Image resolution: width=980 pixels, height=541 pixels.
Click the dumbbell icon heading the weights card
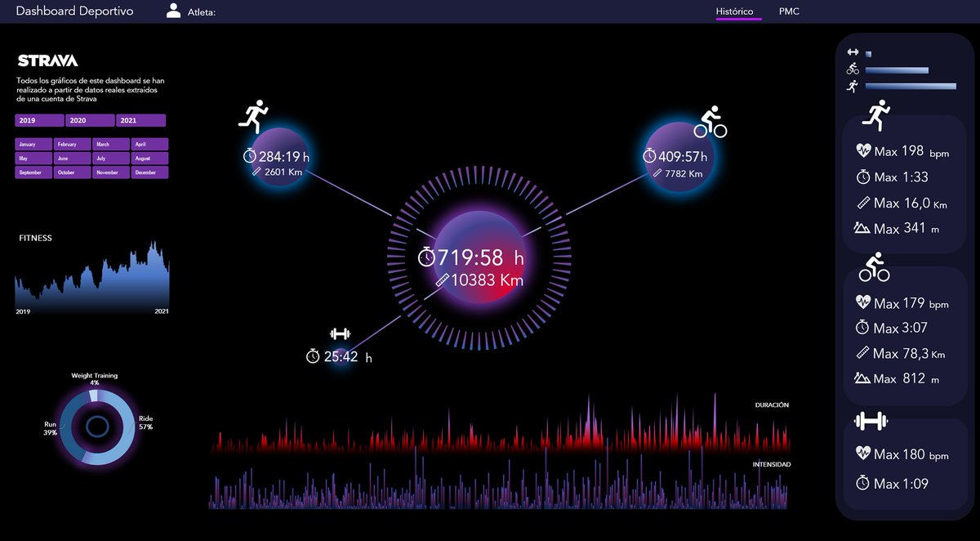[871, 421]
